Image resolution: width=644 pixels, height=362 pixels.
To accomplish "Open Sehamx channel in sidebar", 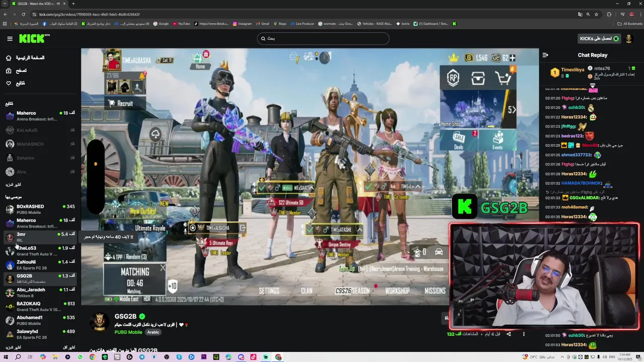I will pos(40,158).
